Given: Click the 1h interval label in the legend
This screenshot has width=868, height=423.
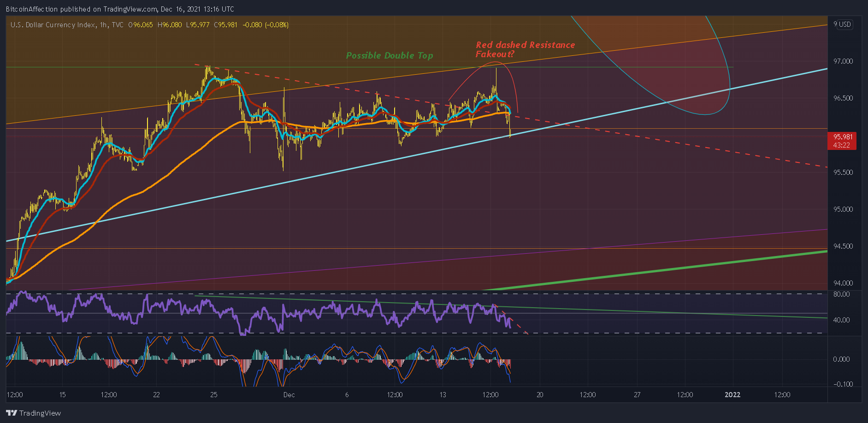Looking at the screenshot, I should click(x=103, y=24).
